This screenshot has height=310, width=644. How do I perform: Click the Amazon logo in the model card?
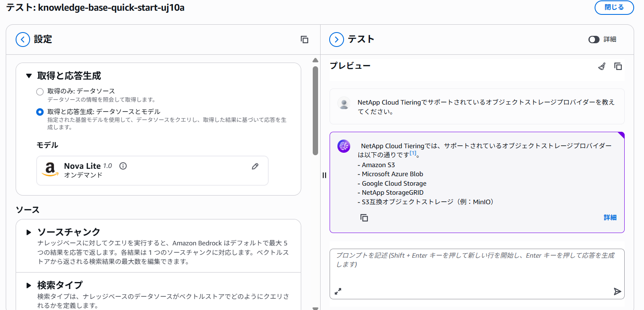pos(50,170)
